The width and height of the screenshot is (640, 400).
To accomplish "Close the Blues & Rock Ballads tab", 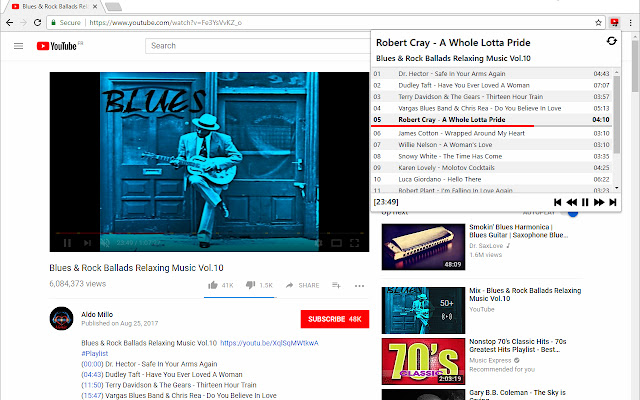I will click(95, 7).
